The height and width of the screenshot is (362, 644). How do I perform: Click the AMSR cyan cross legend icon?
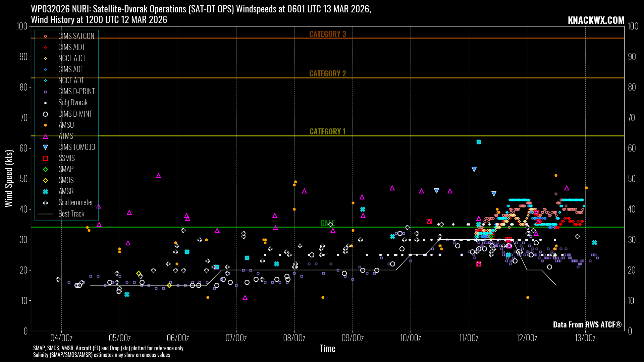(45, 192)
